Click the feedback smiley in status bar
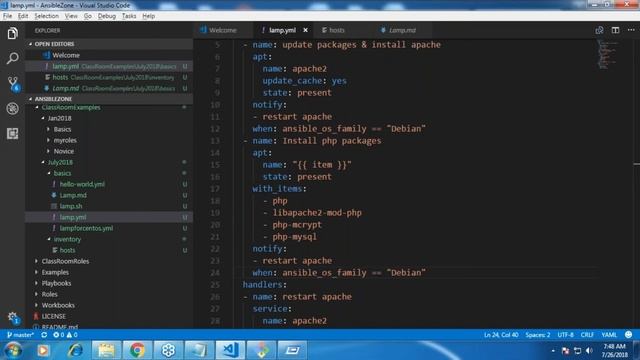This screenshot has width=640, height=360. [x=629, y=335]
